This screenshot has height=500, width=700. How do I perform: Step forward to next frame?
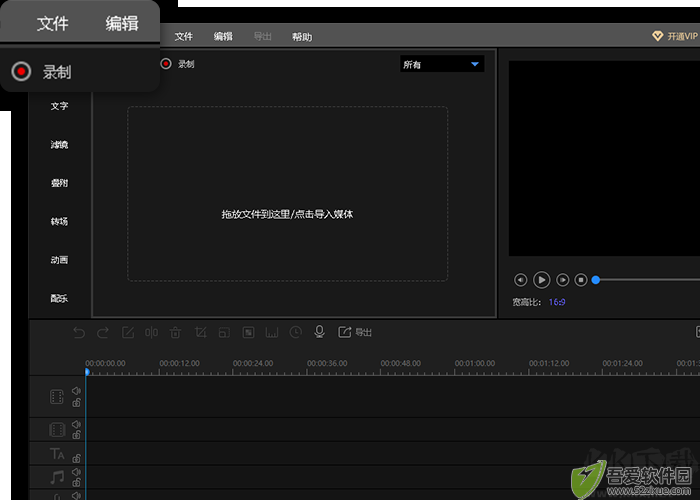pyautogui.click(x=562, y=280)
